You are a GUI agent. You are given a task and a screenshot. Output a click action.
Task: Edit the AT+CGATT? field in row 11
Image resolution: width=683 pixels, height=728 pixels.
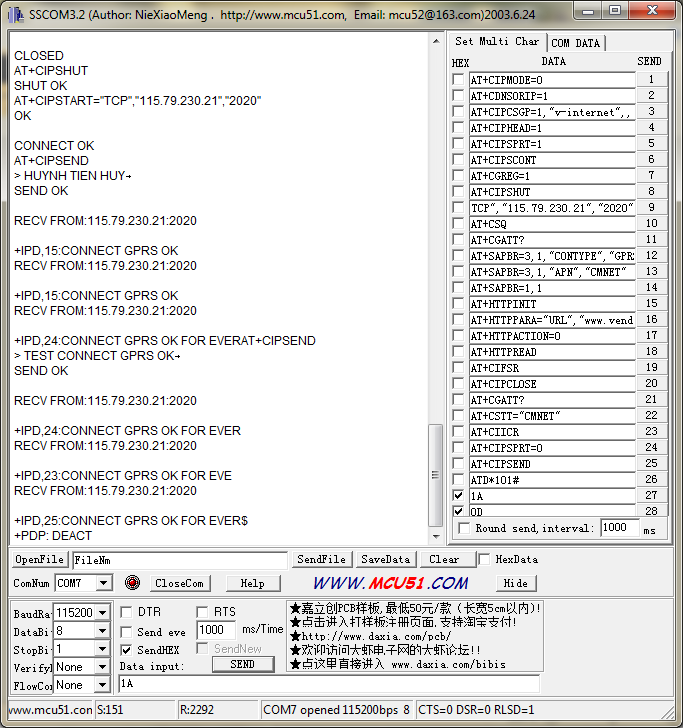pos(552,240)
